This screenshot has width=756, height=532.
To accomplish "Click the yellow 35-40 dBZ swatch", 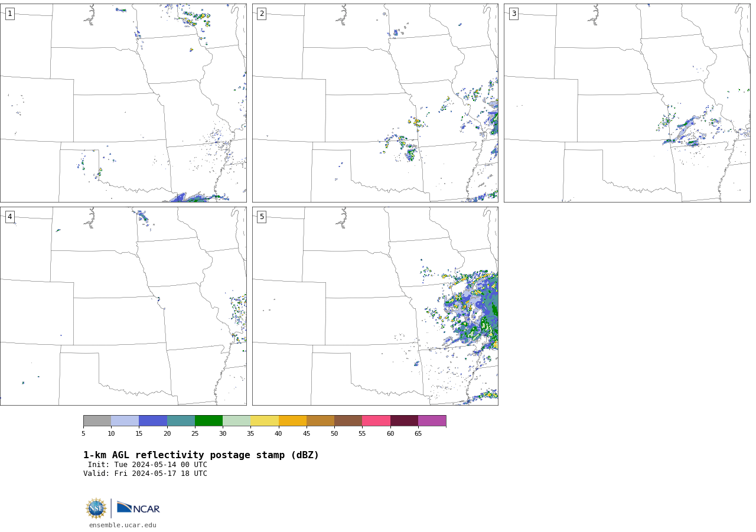I will (x=265, y=421).
